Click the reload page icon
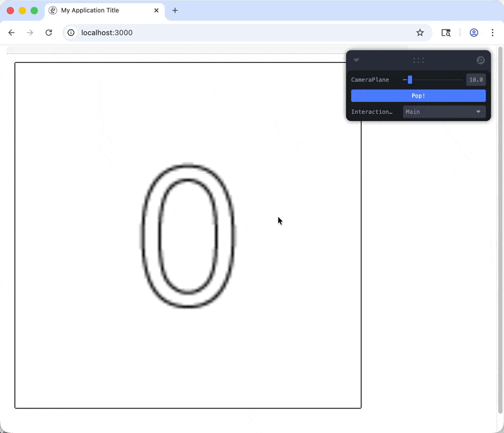The image size is (504, 433). point(49,33)
